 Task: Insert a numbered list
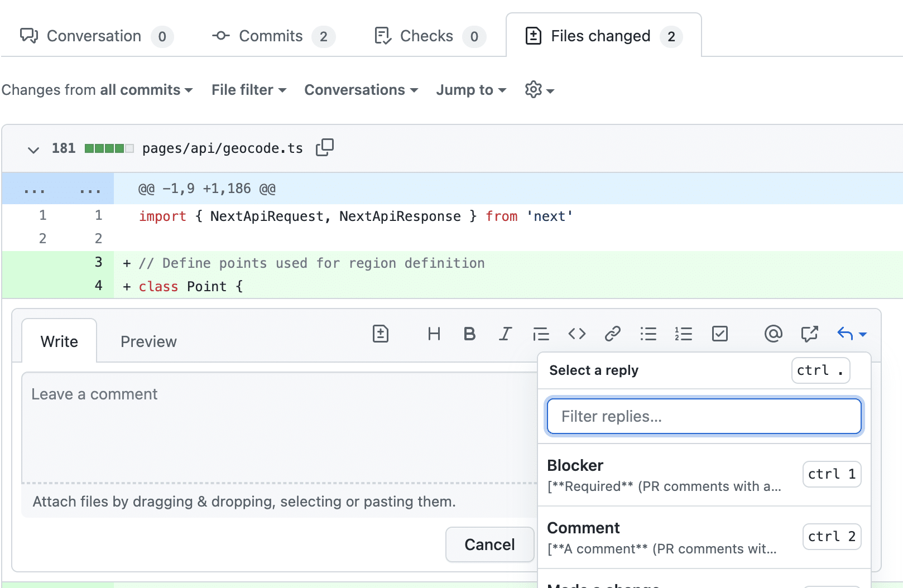(684, 334)
